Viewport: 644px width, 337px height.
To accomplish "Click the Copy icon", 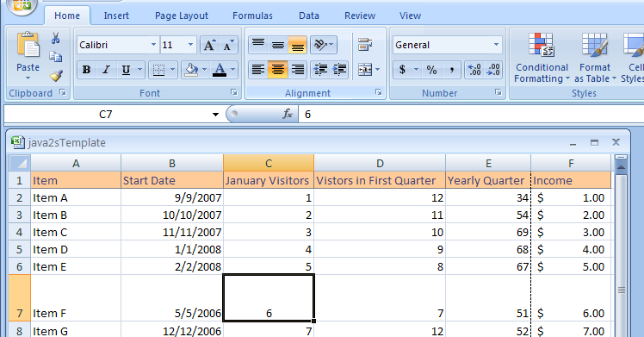I will click(x=55, y=57).
